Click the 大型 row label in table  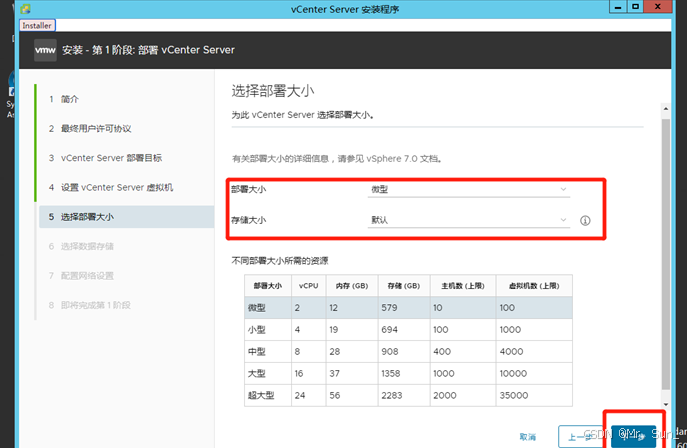click(257, 374)
